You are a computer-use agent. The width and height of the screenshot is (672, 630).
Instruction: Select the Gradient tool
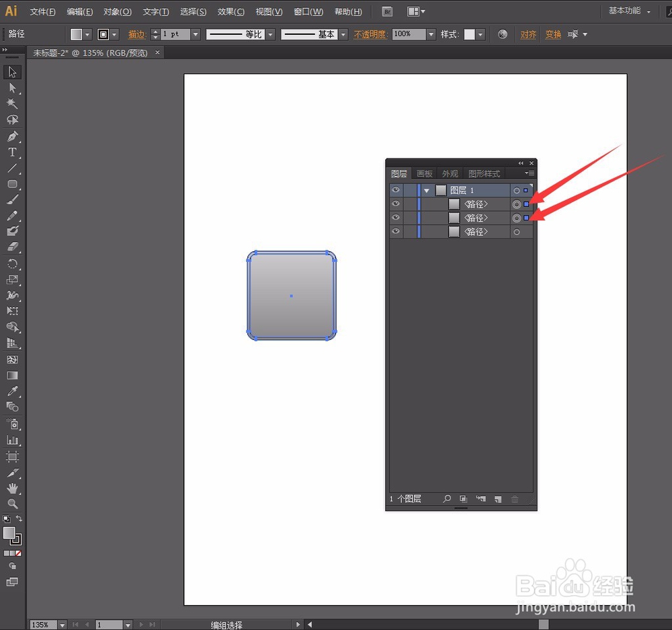pos(12,375)
